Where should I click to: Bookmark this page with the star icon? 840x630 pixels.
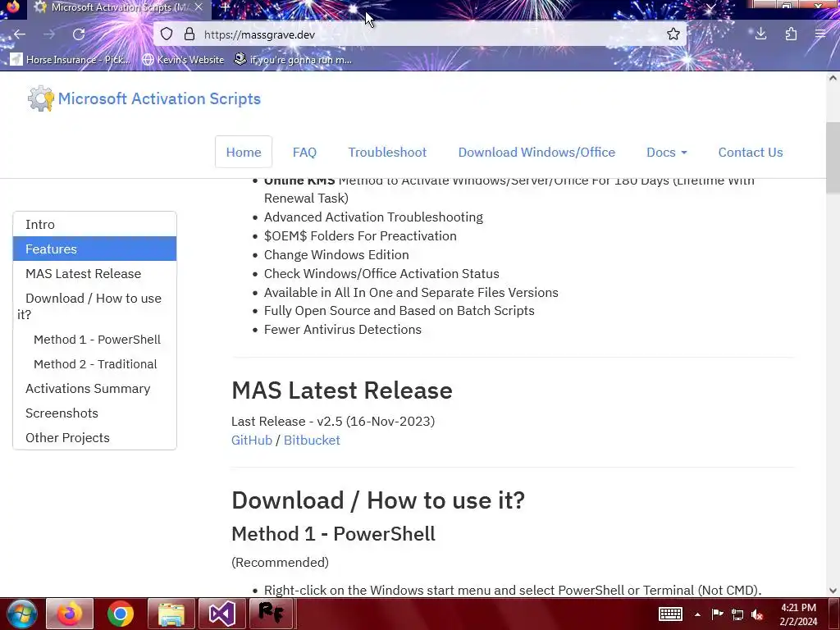coord(673,34)
